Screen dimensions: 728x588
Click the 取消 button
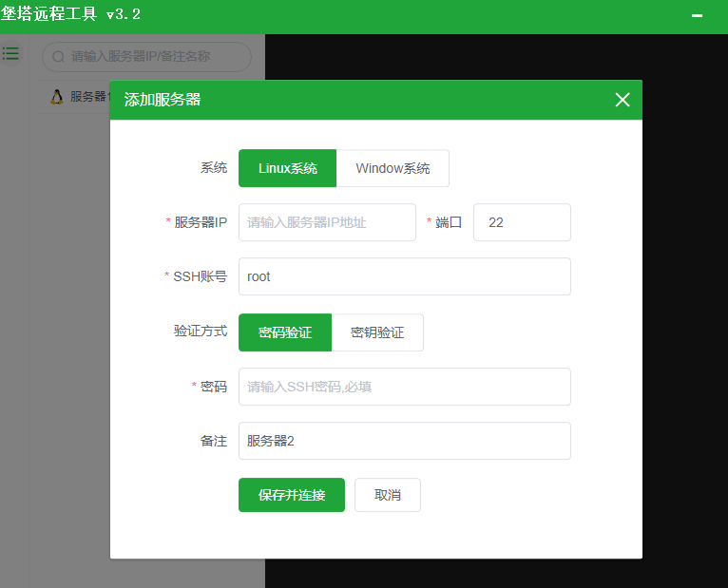(x=387, y=495)
